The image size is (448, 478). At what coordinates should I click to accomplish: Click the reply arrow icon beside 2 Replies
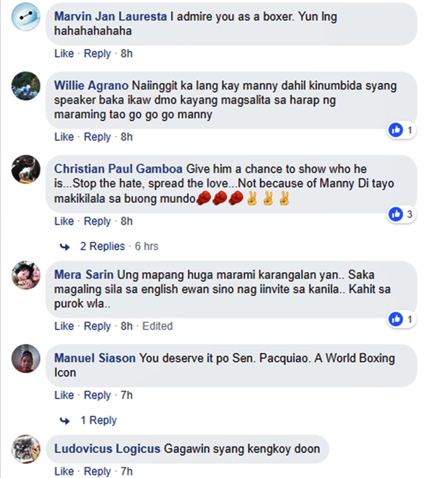click(x=65, y=246)
